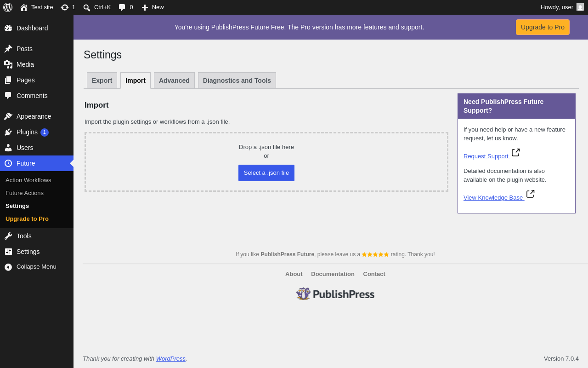
Task: Click the Pages menu label
Action: [26, 80]
